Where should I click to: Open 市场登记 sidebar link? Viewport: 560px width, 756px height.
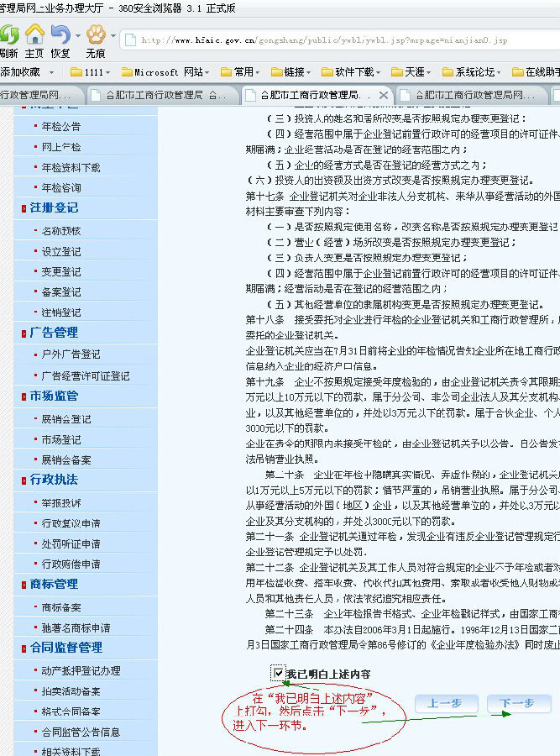[x=61, y=439]
